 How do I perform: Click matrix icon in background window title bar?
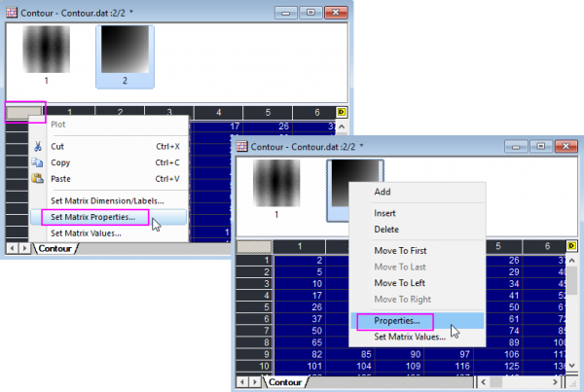[14, 13]
